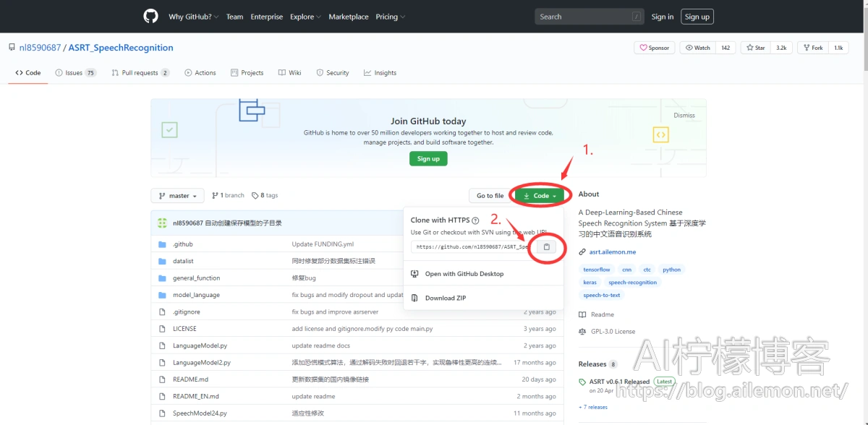Open the master branch selector dropdown
This screenshot has width=868, height=425.
point(178,196)
